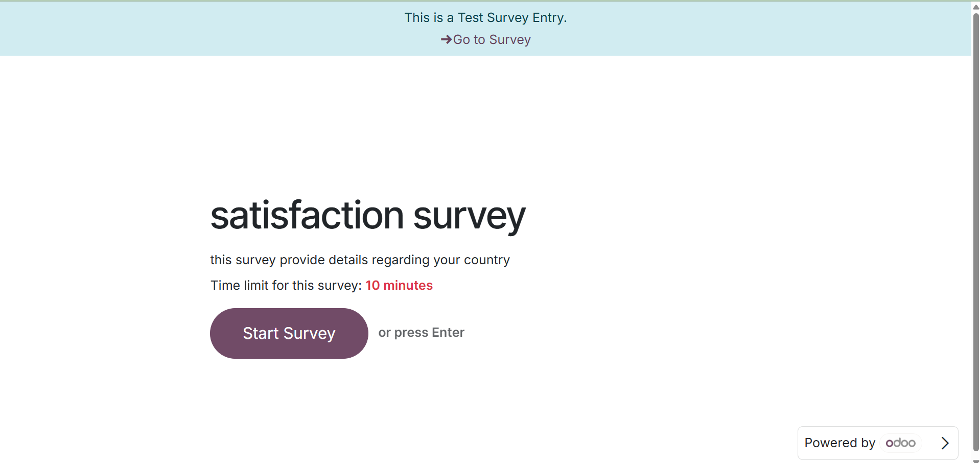Click the Odoo logo
The height and width of the screenshot is (463, 980).
point(900,443)
